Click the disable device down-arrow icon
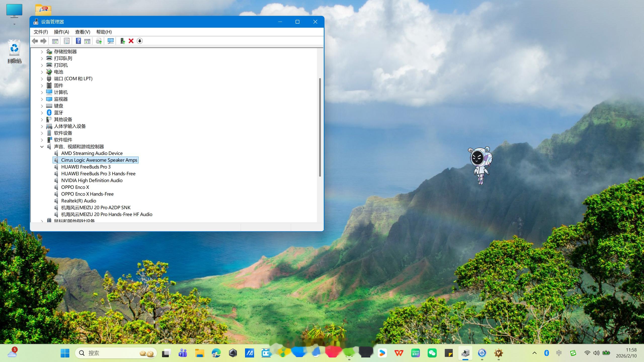The image size is (644, 362). (140, 41)
